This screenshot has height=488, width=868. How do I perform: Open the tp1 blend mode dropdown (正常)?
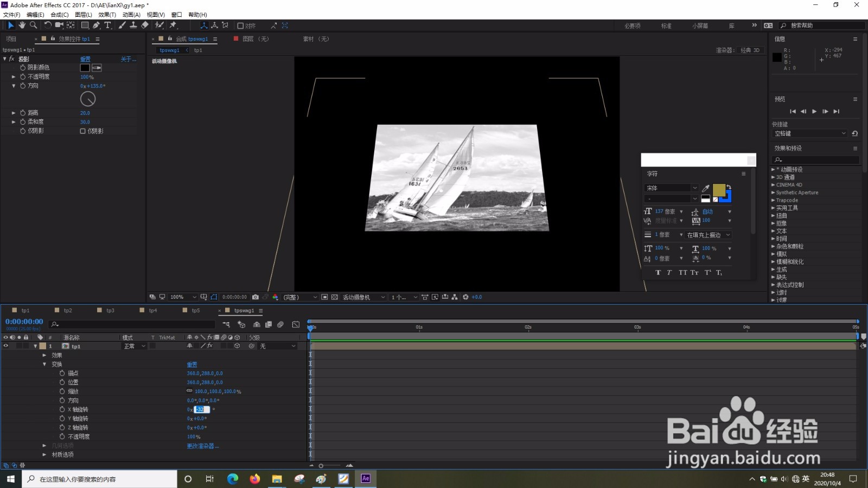[135, 346]
